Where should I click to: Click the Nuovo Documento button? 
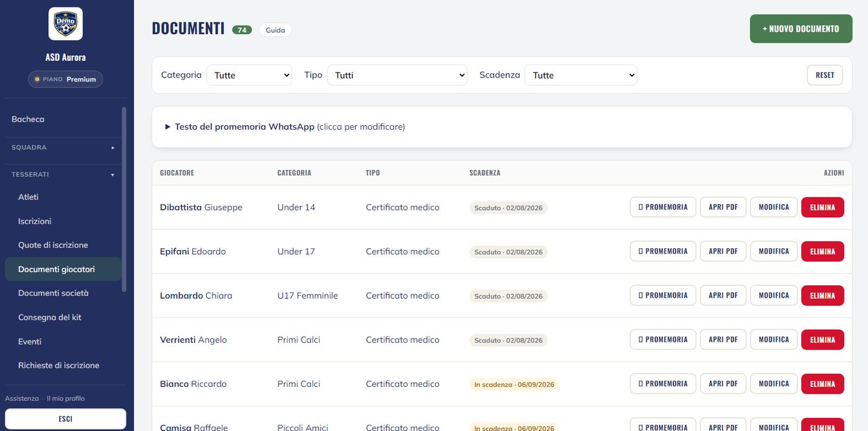[801, 29]
